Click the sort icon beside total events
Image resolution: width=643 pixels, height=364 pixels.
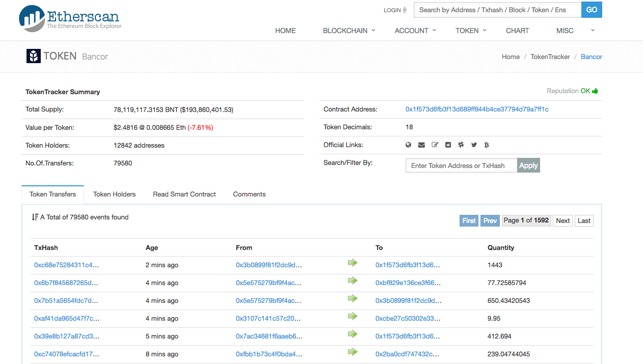point(35,217)
